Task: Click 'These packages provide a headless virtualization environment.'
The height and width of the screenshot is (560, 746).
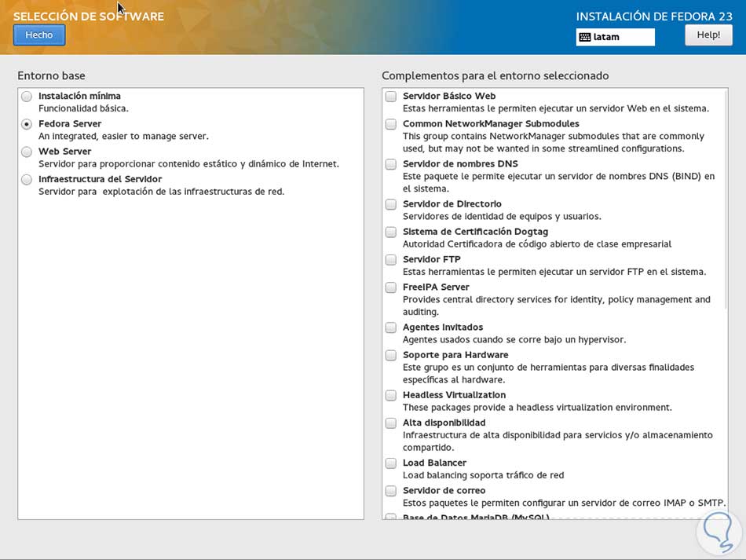Action: [x=537, y=408]
